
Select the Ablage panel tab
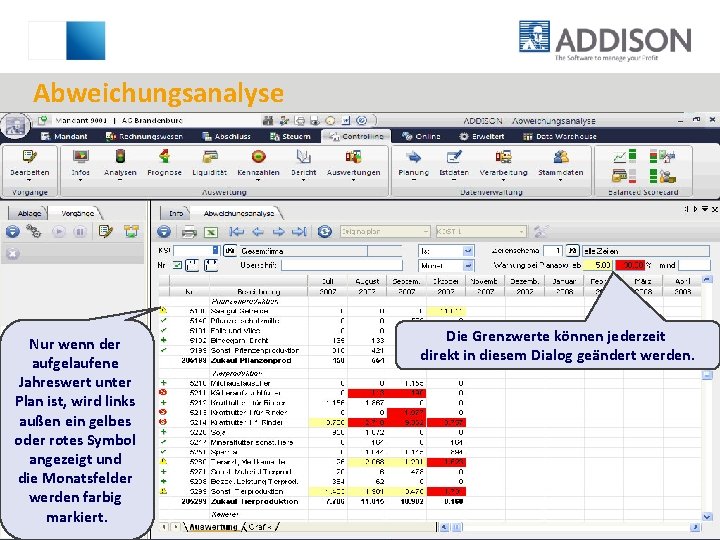point(28,213)
